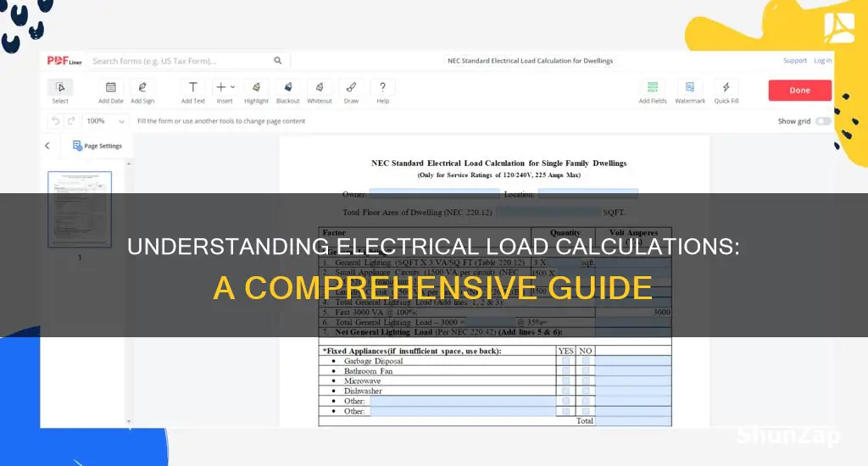Click the Dishwasher volt amperes field

click(633, 391)
